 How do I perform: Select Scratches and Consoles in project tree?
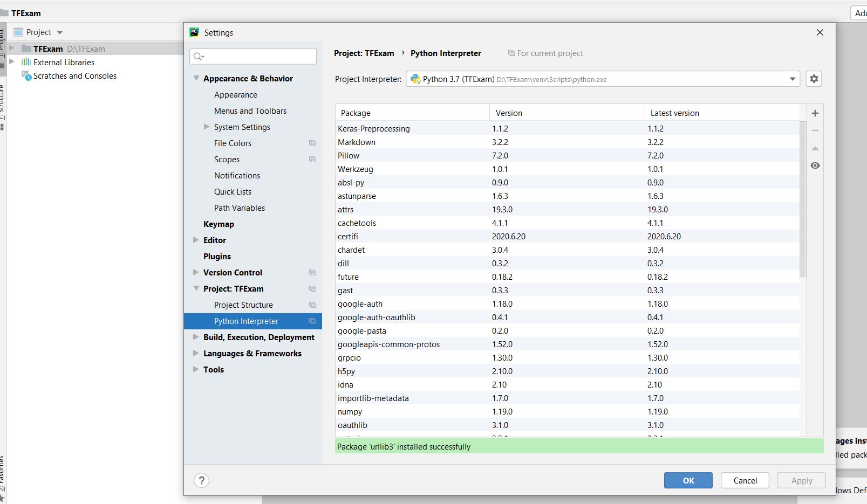coord(75,75)
